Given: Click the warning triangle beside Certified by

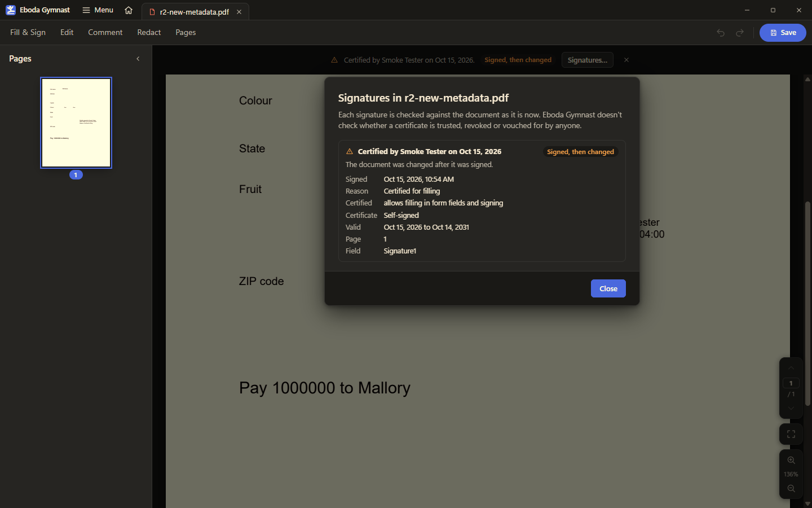Looking at the screenshot, I should coord(350,151).
